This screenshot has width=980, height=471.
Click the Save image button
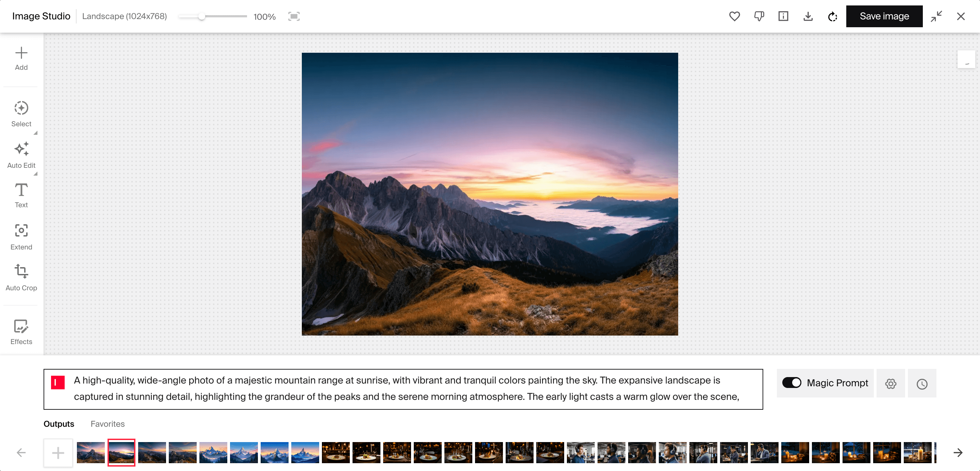(884, 16)
